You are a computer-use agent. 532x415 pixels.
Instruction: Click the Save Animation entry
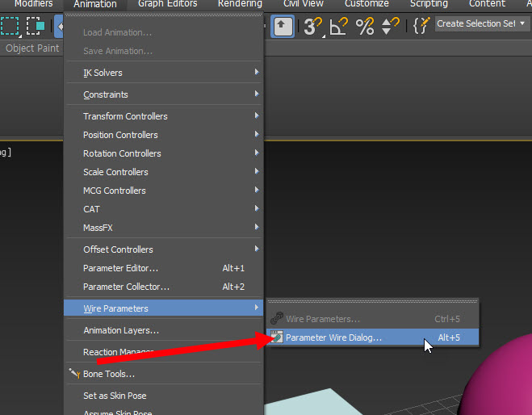tap(164, 51)
